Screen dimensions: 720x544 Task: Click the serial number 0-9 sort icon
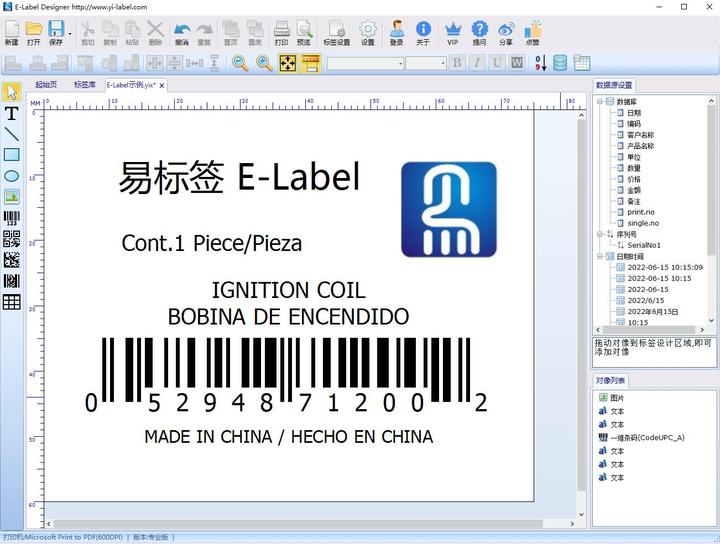click(541, 63)
